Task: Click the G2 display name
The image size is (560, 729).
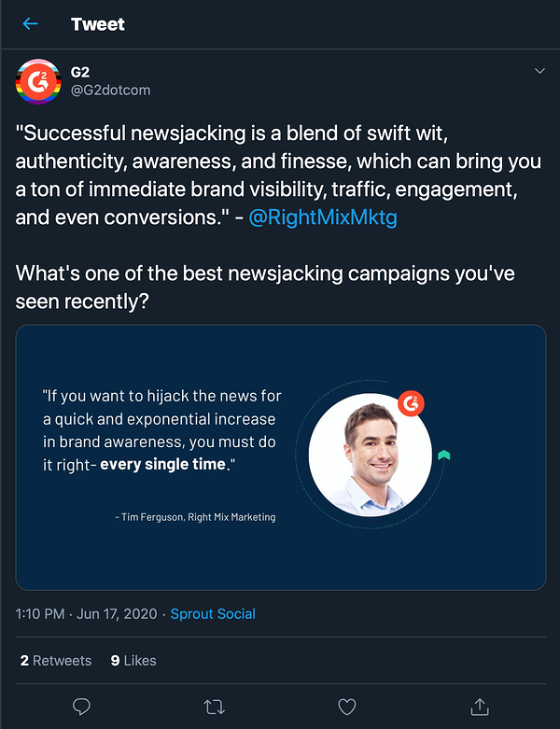Action: click(x=80, y=72)
